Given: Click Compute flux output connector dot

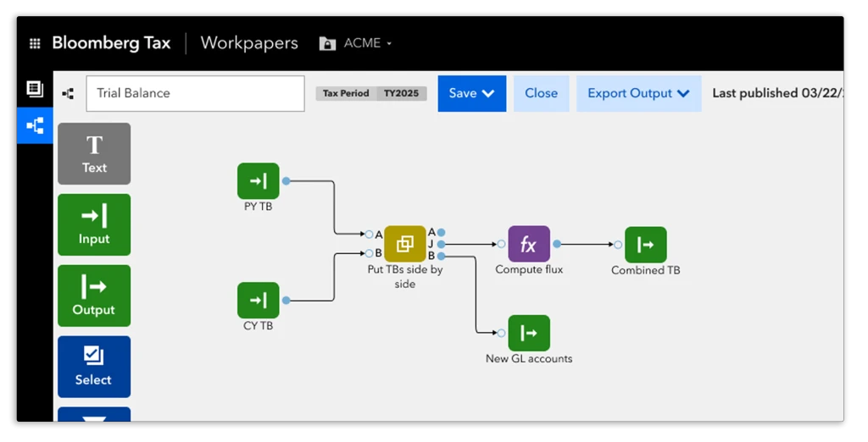Looking at the screenshot, I should coord(557,244).
